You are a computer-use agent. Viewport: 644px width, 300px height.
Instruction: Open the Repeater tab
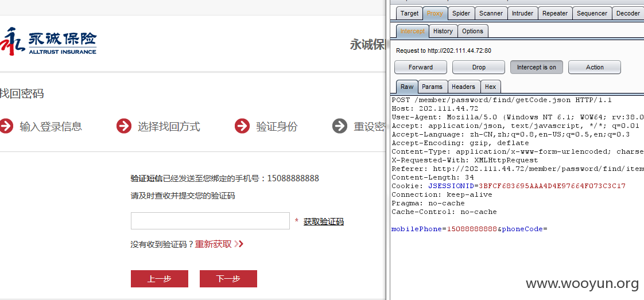(555, 13)
